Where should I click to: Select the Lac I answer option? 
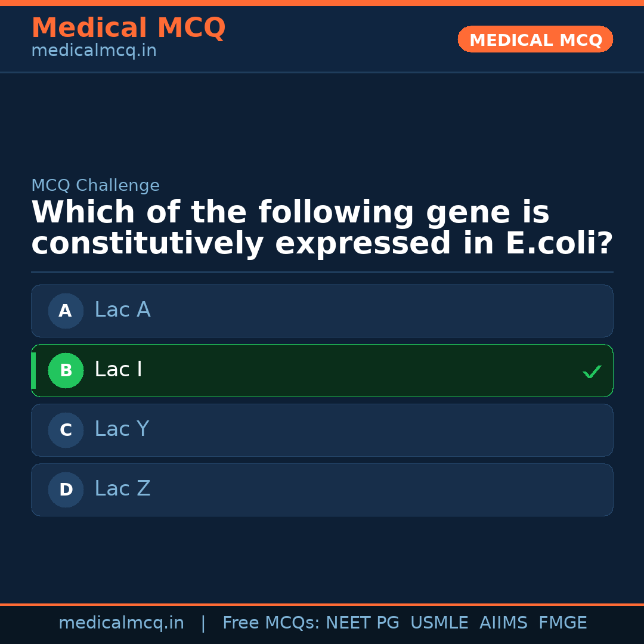(x=322, y=370)
